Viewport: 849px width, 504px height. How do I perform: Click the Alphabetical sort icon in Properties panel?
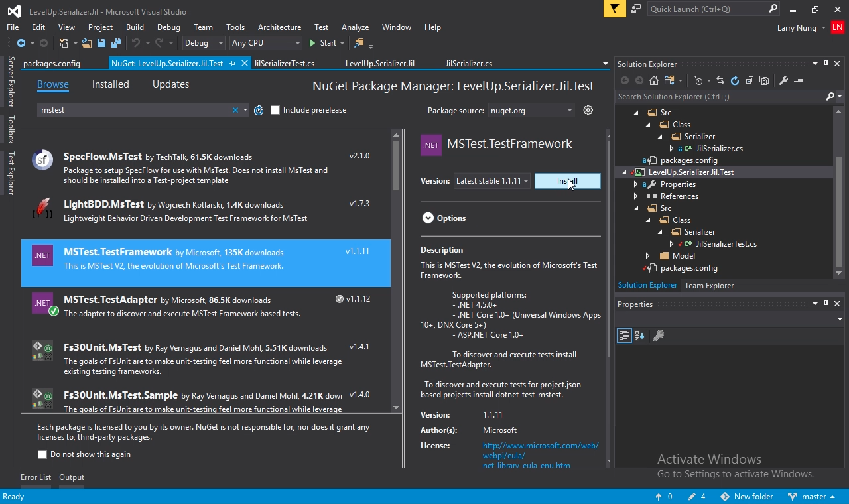click(x=639, y=336)
